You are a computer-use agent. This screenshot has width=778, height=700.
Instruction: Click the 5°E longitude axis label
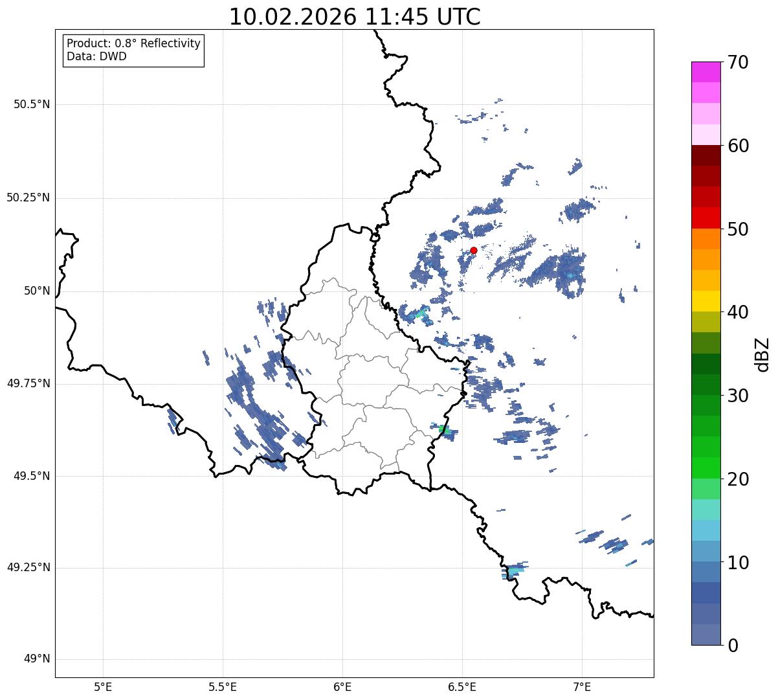(x=103, y=686)
